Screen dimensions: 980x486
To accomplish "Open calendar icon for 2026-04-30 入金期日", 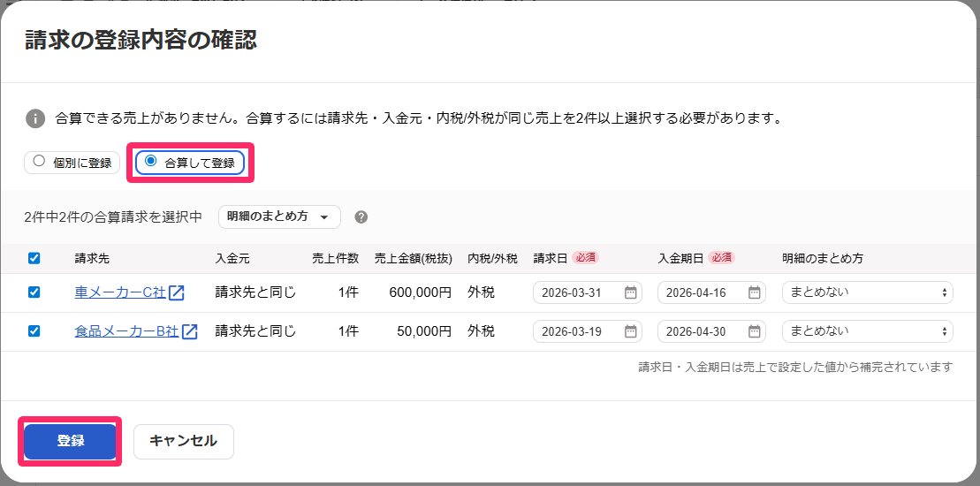I will tap(755, 331).
